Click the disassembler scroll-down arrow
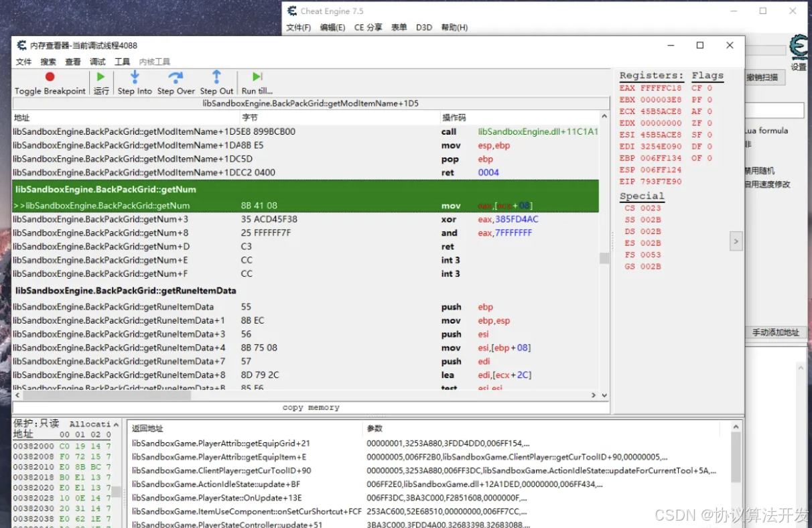 tap(604, 395)
